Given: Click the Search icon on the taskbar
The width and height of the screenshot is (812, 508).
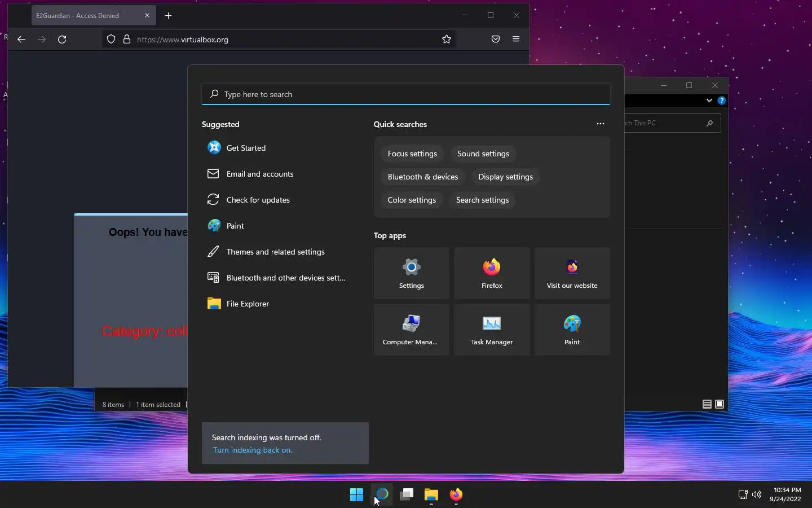Looking at the screenshot, I should 382,495.
